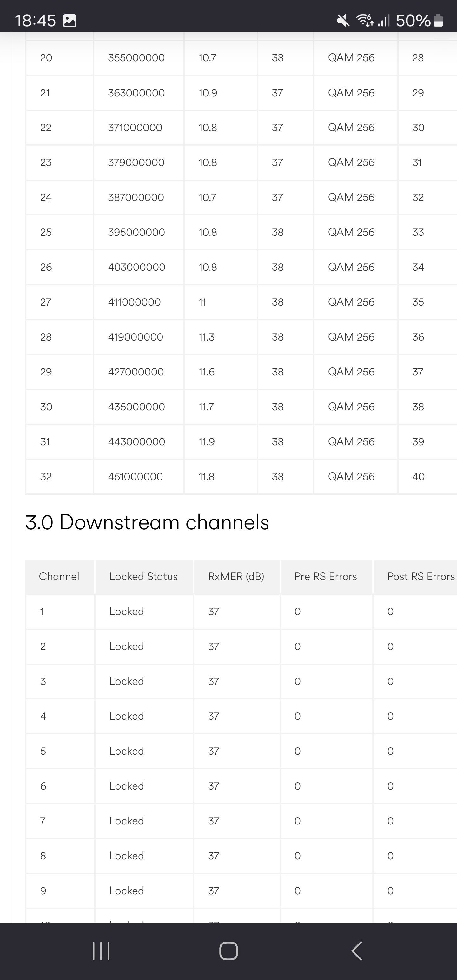Tap the 3.0 Downstream channels heading
Viewport: 457px width, 980px height.
[x=147, y=522]
